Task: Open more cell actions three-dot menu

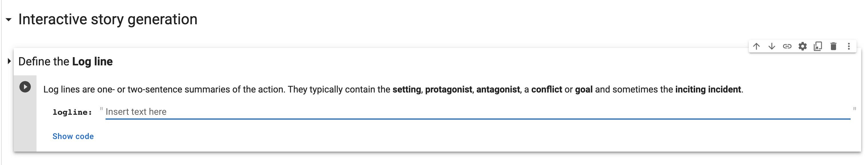Action: click(x=849, y=46)
